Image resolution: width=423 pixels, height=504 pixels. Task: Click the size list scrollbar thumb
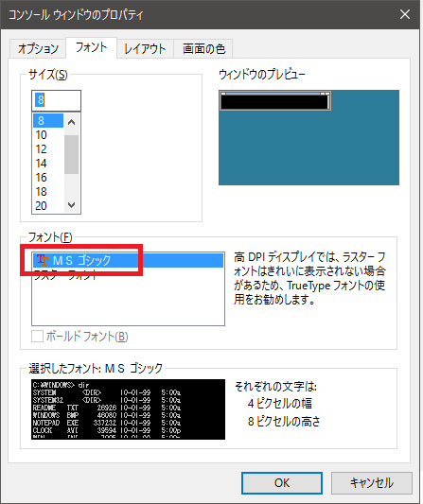click(x=71, y=155)
